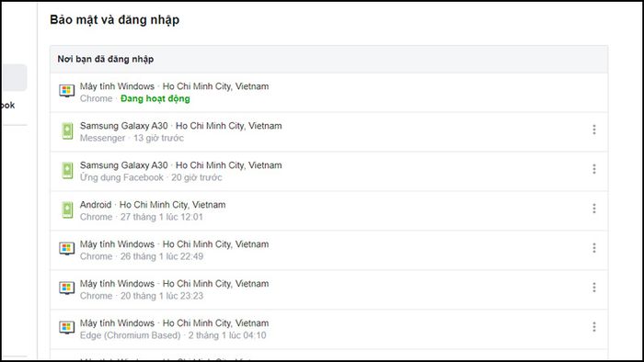Open three-dot menu for Ứng dụng Facebook session

[594, 169]
